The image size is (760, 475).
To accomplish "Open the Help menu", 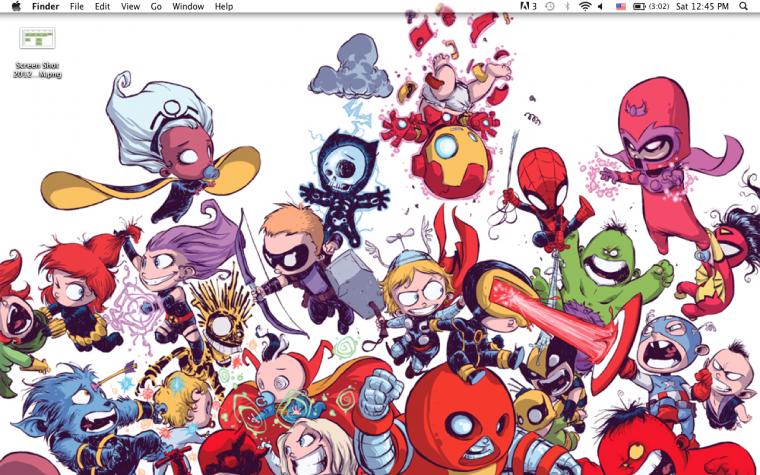I will (x=224, y=6).
